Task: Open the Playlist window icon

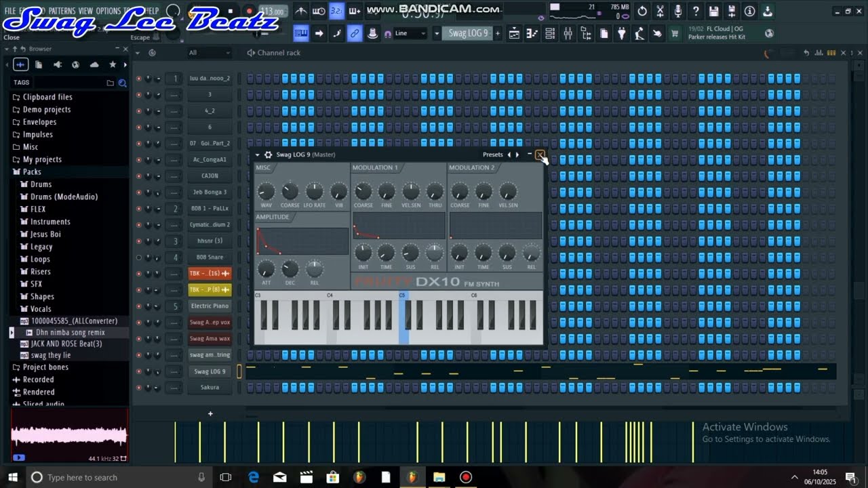Action: click(x=515, y=33)
